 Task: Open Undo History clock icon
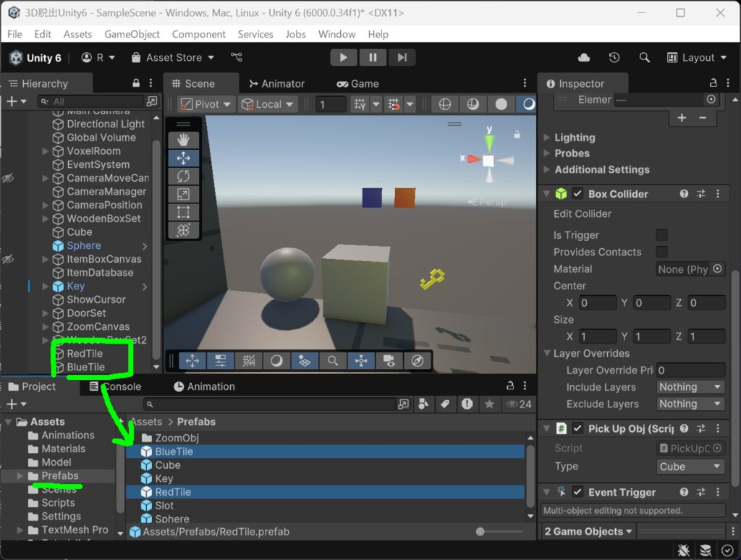[x=614, y=58]
